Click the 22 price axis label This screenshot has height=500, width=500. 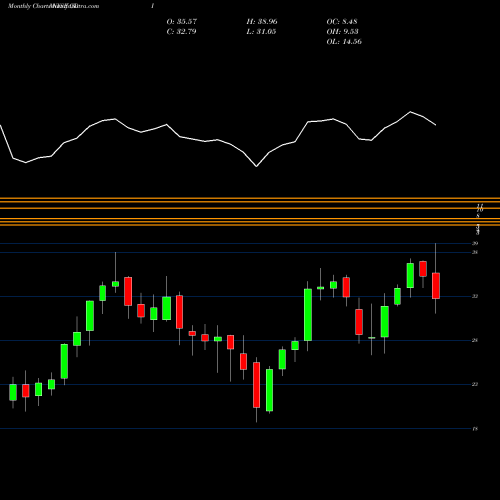coord(475,384)
